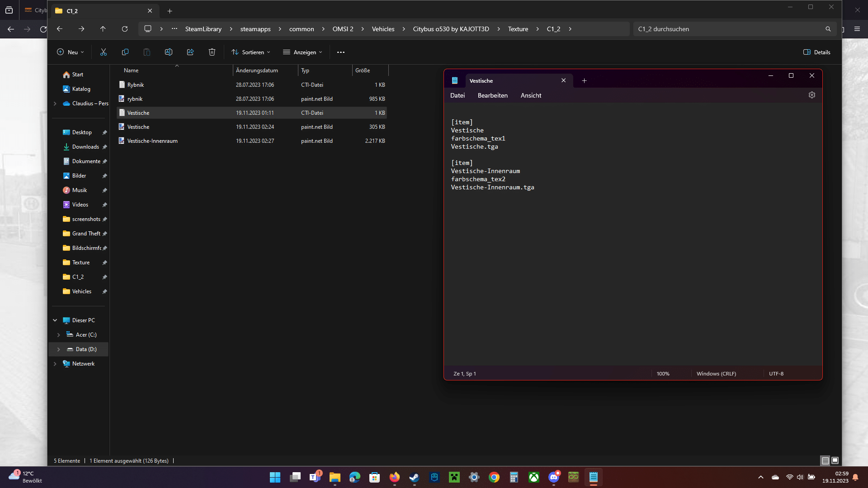Click the C1_2 durchsuchen search field
Image resolution: width=868 pixels, height=488 pixels.
click(x=729, y=29)
